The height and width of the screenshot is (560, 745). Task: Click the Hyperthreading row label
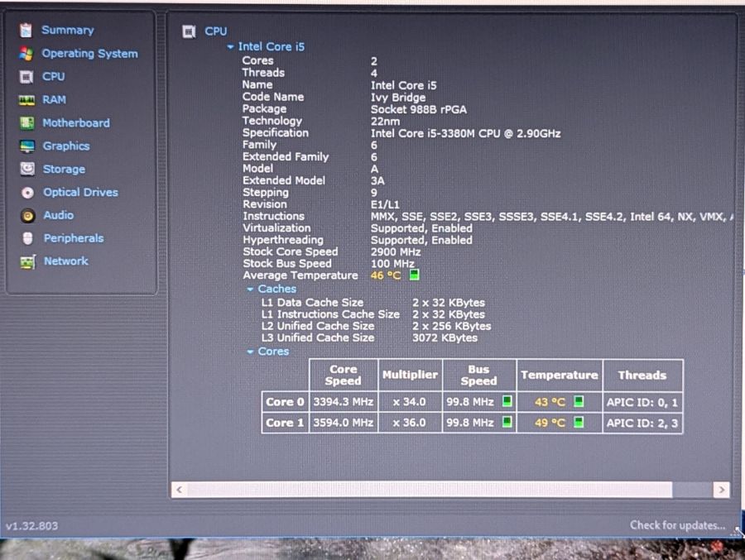[283, 240]
